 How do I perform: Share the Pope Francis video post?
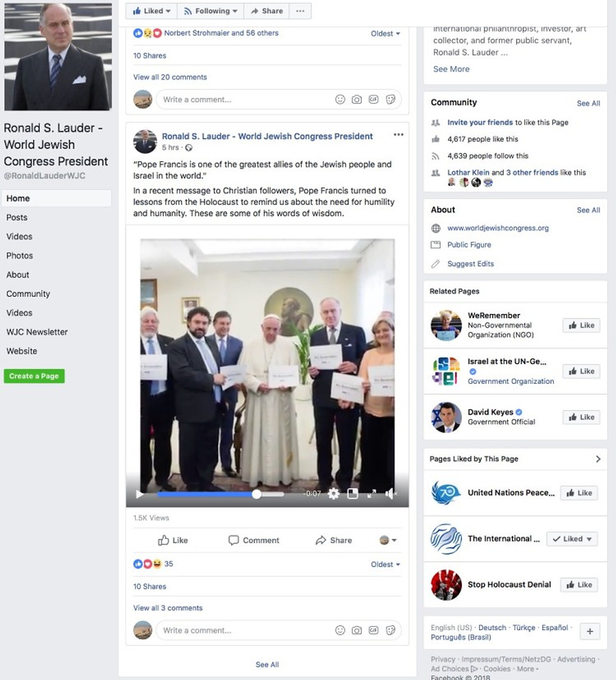pyautogui.click(x=334, y=540)
